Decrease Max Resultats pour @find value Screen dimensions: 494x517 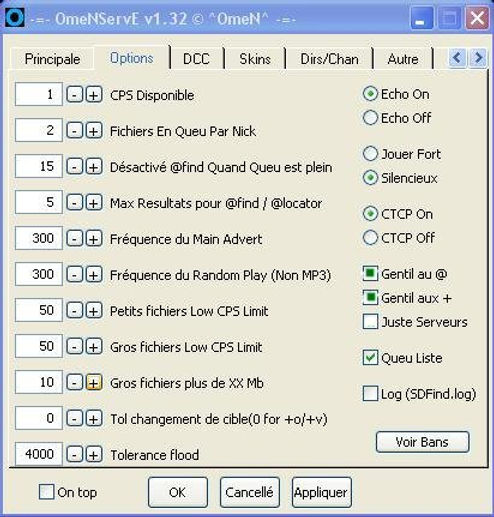pyautogui.click(x=74, y=203)
